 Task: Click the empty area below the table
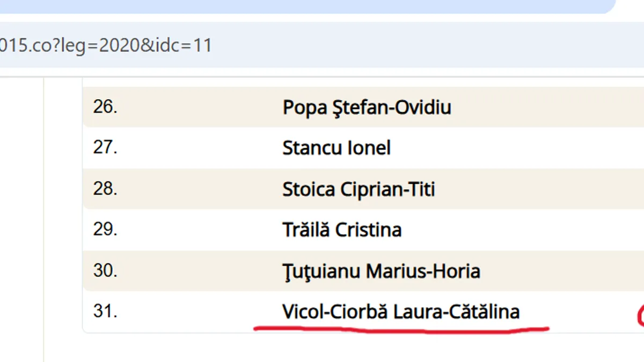pos(343,348)
